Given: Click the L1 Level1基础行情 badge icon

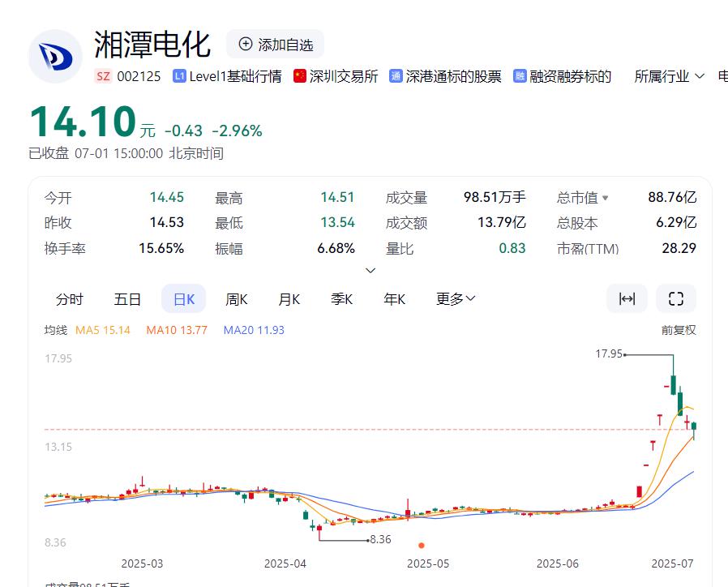Looking at the screenshot, I should (x=179, y=76).
